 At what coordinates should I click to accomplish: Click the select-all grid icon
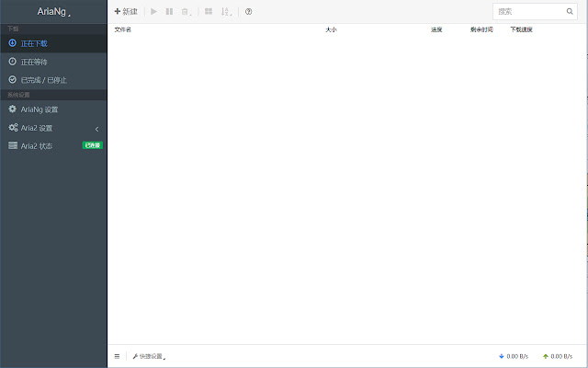[x=209, y=12]
